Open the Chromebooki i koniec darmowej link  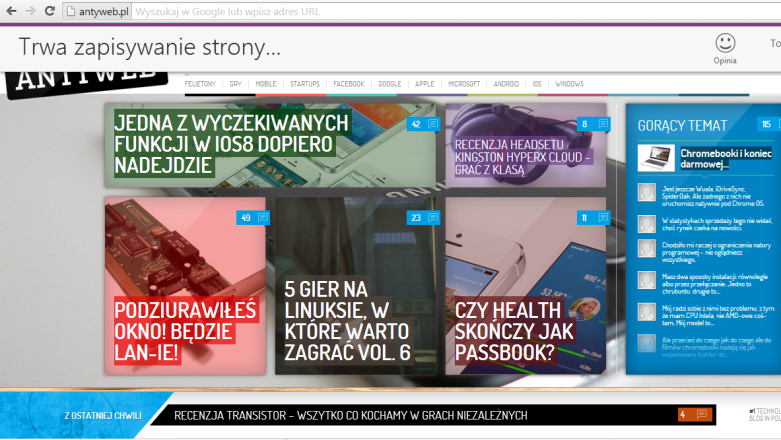click(726, 159)
